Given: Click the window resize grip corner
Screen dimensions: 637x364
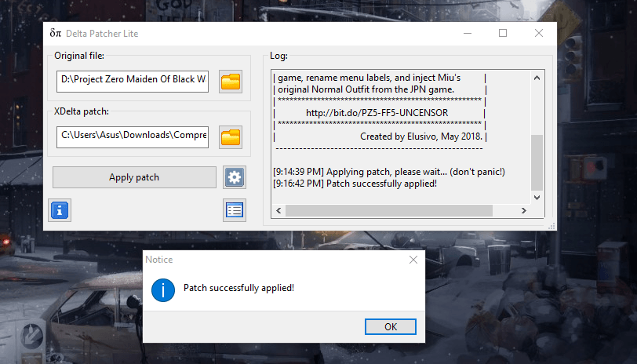Looking at the screenshot, I should pyautogui.click(x=551, y=227).
